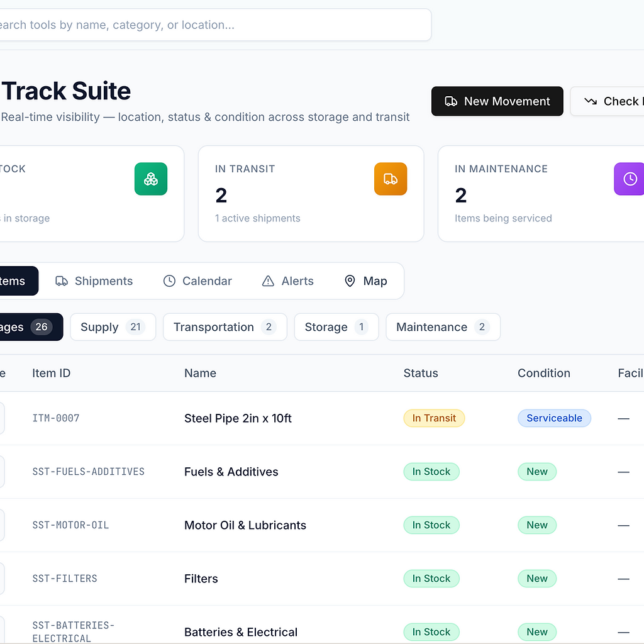Click item ID SST-FUELS-ADDITIVES
Screen dimensions: 644x644
click(88, 472)
